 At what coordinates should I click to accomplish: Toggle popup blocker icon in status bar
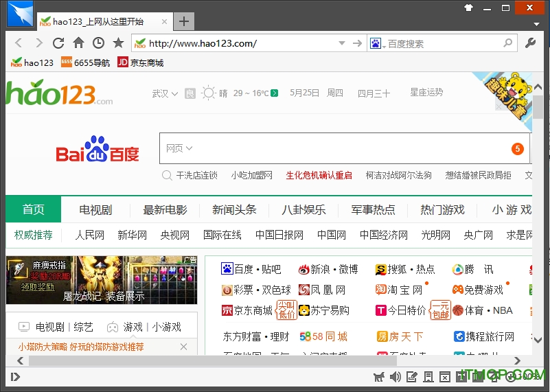tap(445, 377)
